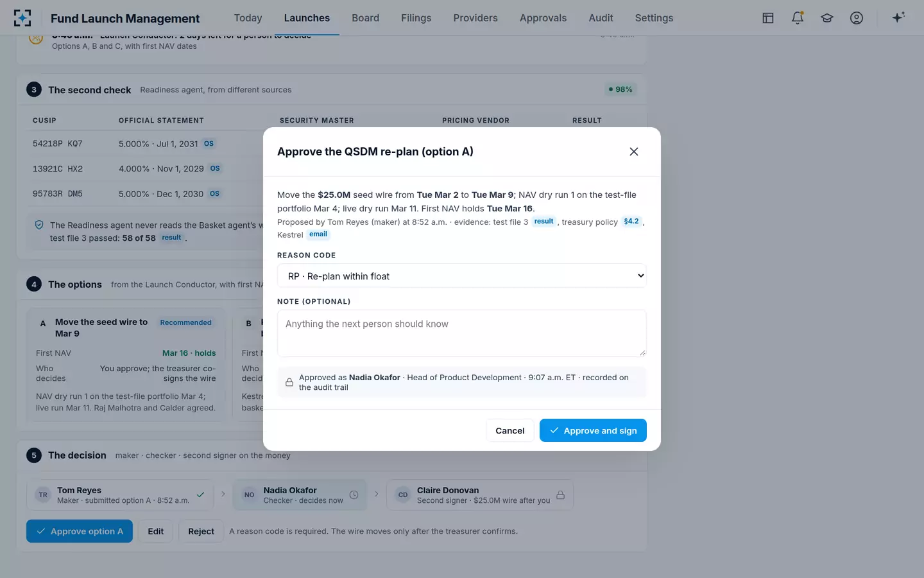Viewport: 924px width, 578px height.
Task: Click the shield icon beside Readiness agent note
Action: tap(39, 225)
